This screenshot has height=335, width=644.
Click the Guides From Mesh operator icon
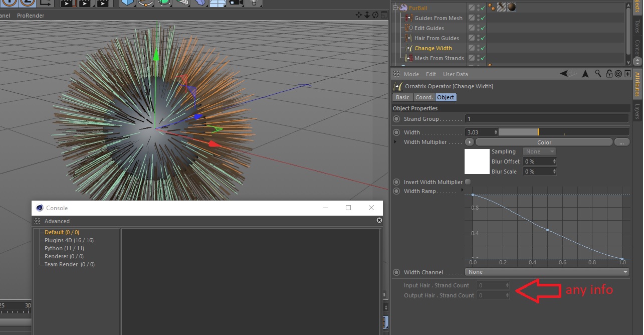(409, 18)
